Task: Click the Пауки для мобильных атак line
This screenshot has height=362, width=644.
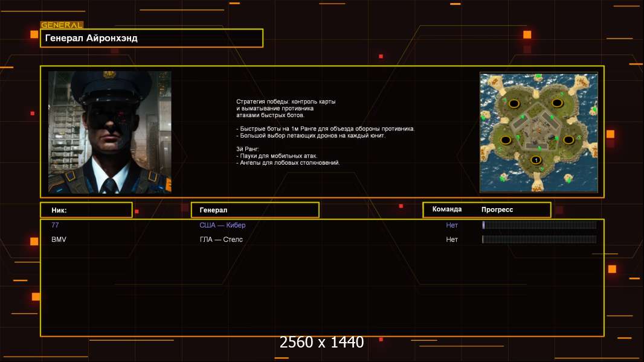Action: coord(277,156)
